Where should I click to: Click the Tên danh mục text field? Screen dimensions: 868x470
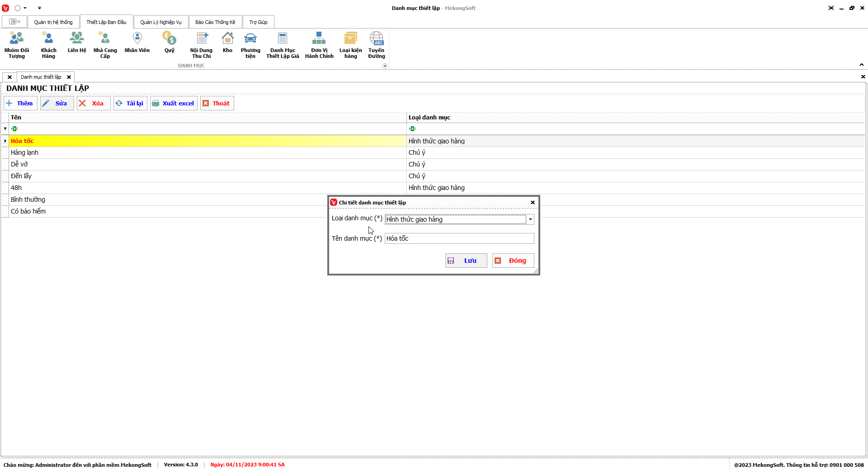pyautogui.click(x=459, y=238)
